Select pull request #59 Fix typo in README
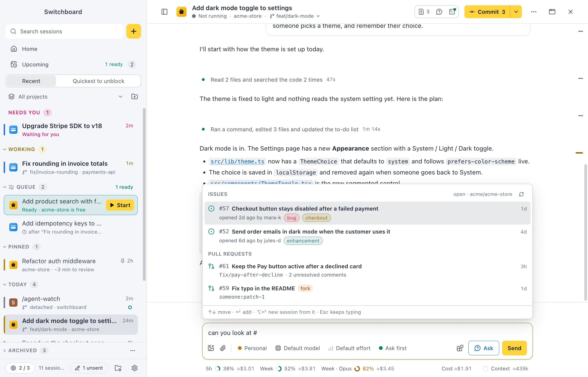Viewport: 588px width, 377px height. (x=367, y=292)
